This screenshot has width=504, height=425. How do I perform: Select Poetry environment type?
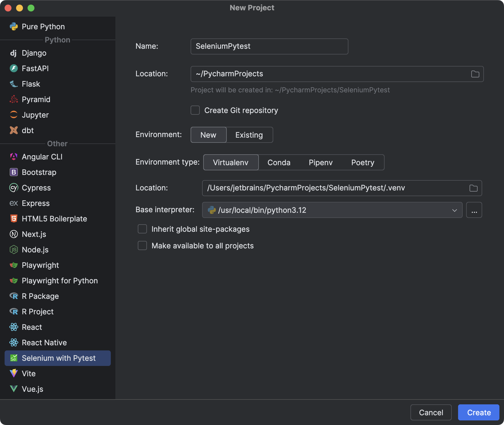coord(363,162)
